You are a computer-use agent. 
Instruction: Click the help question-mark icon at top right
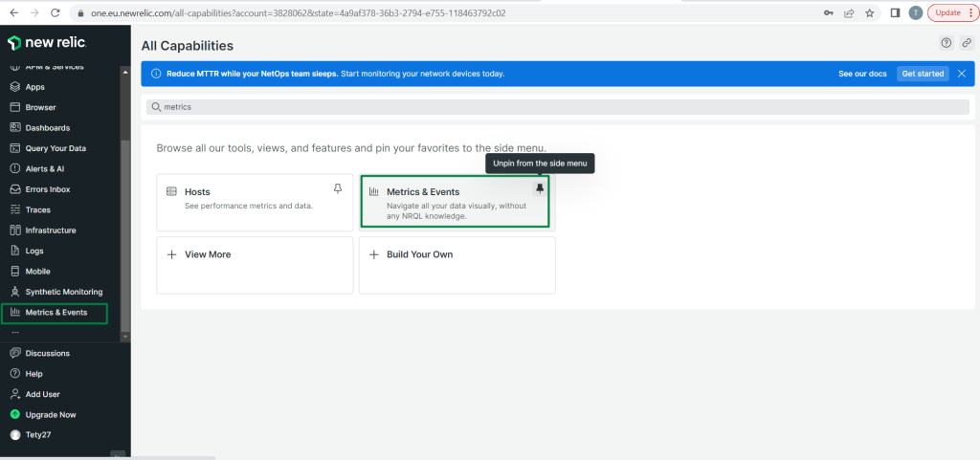pyautogui.click(x=947, y=43)
